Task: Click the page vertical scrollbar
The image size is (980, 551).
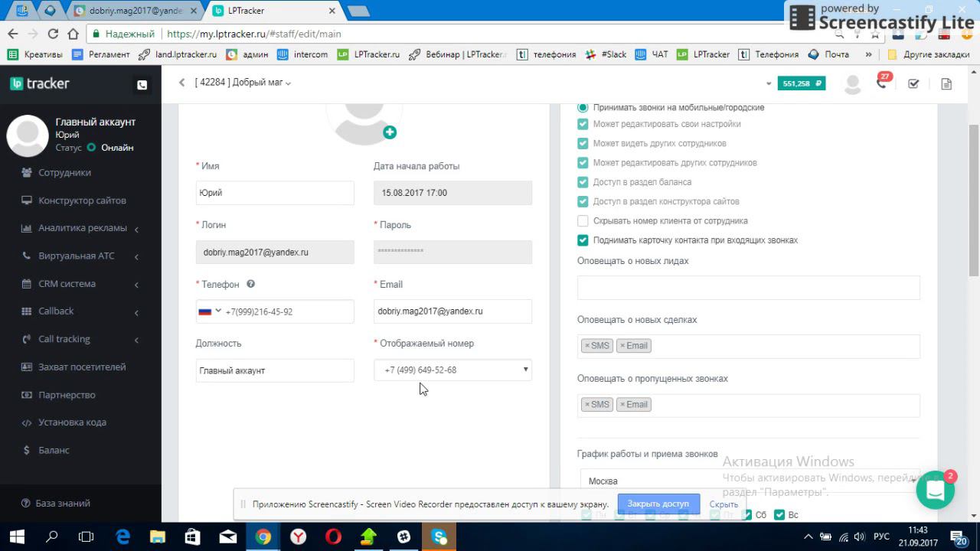Action: click(x=974, y=199)
